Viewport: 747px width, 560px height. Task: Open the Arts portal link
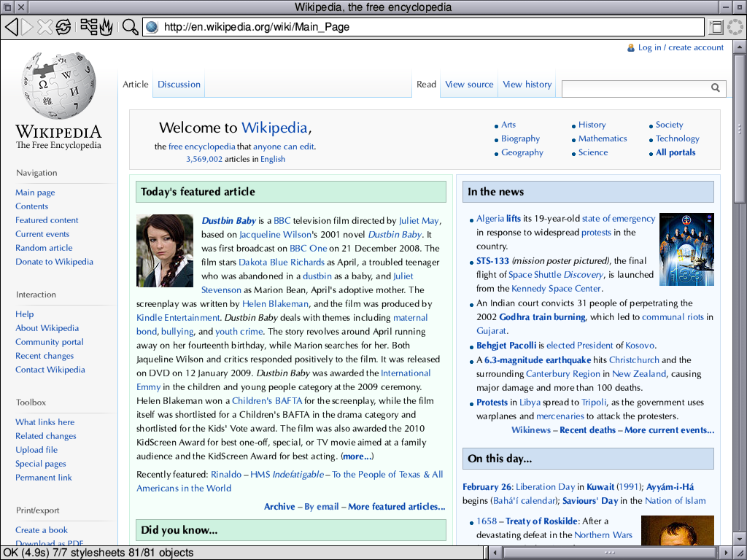coord(508,124)
